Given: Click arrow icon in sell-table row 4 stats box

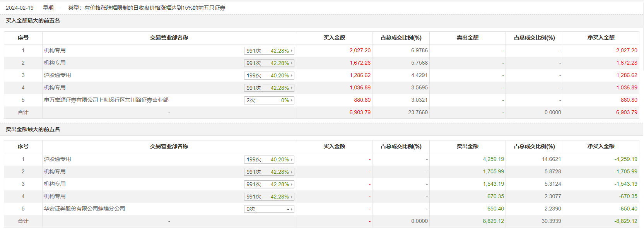Looking at the screenshot, I should [292, 197].
